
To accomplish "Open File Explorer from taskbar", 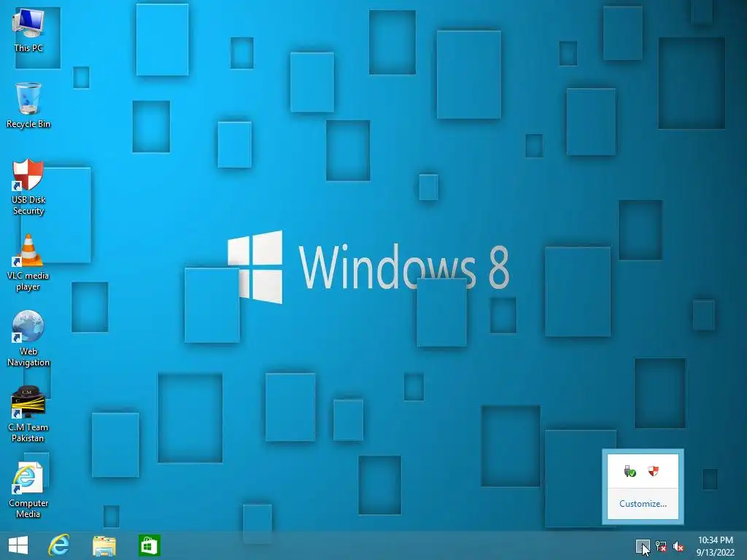I will (x=104, y=545).
